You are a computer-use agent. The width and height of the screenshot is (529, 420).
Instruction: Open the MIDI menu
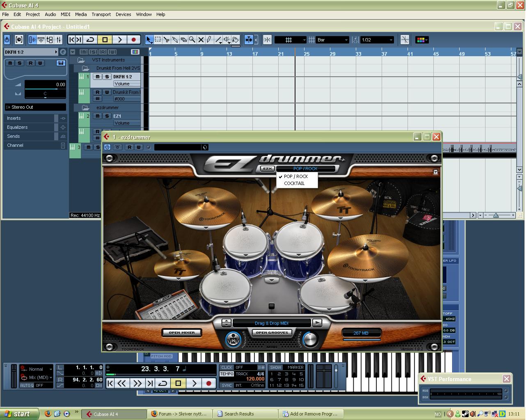click(66, 14)
